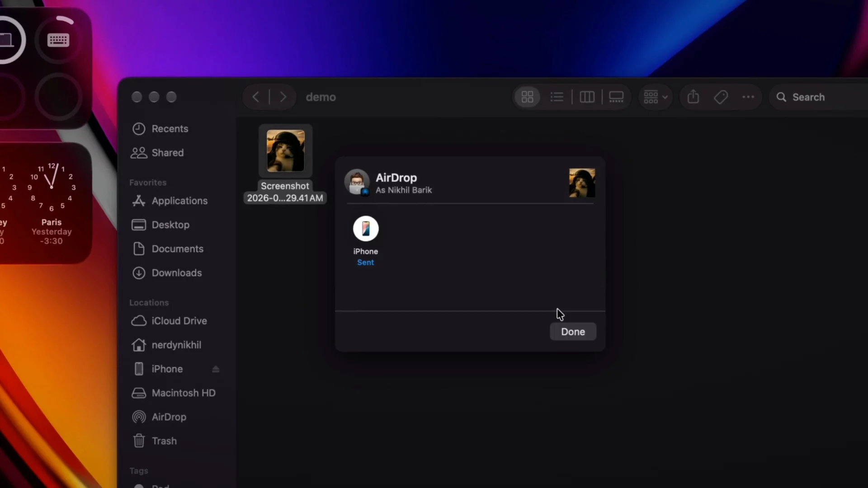The width and height of the screenshot is (868, 488).
Task: Click the demo folder title
Action: coord(321,97)
